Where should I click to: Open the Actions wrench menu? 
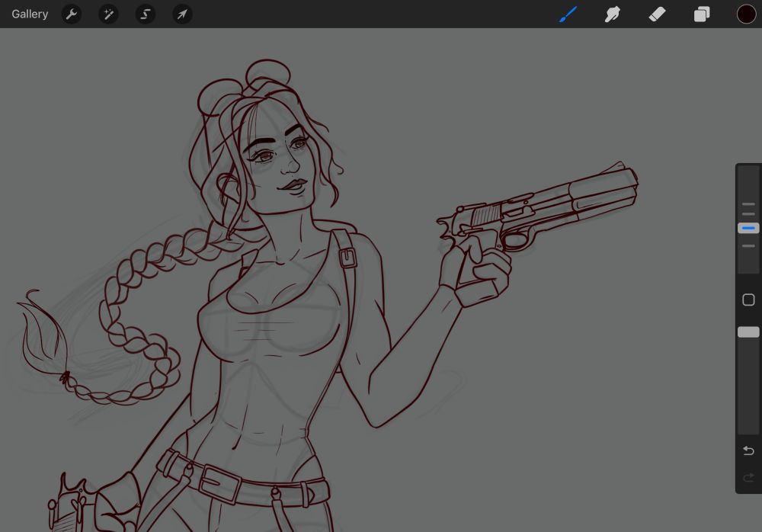[x=72, y=14]
